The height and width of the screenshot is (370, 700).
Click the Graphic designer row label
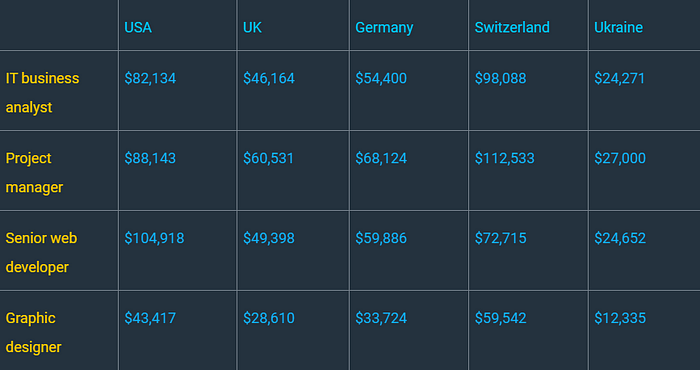[33, 333]
